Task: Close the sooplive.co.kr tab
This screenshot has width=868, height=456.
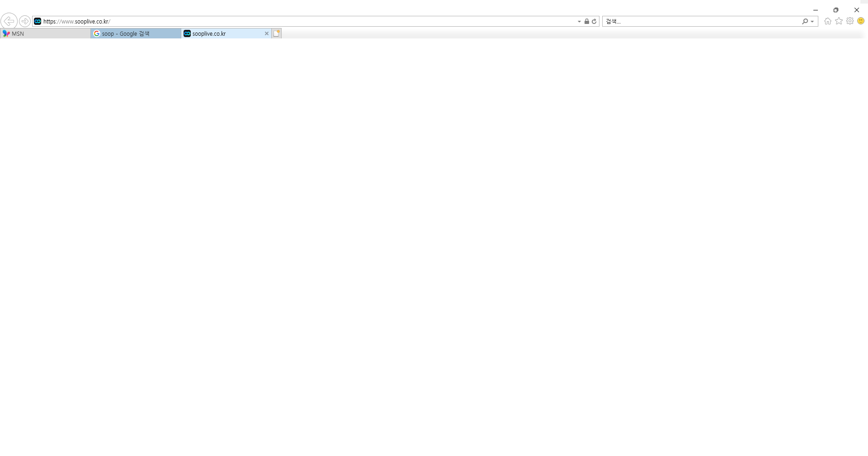Action: (x=267, y=33)
